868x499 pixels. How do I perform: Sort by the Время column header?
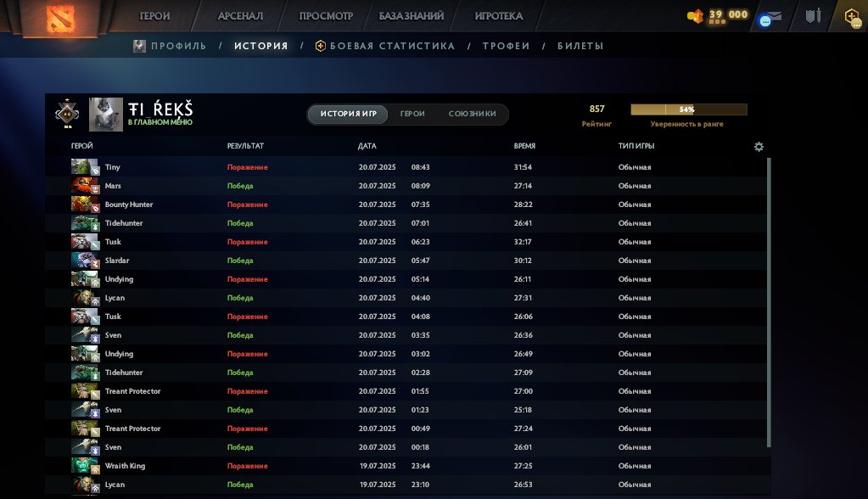coord(524,146)
